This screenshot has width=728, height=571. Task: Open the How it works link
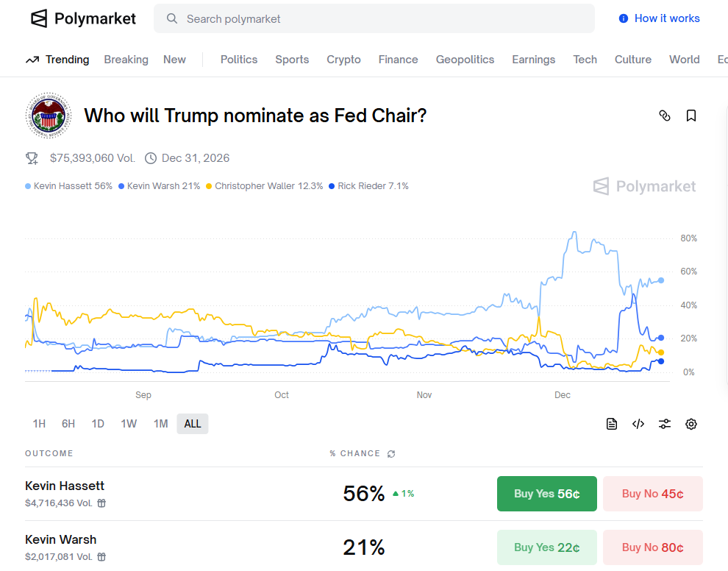pyautogui.click(x=660, y=18)
